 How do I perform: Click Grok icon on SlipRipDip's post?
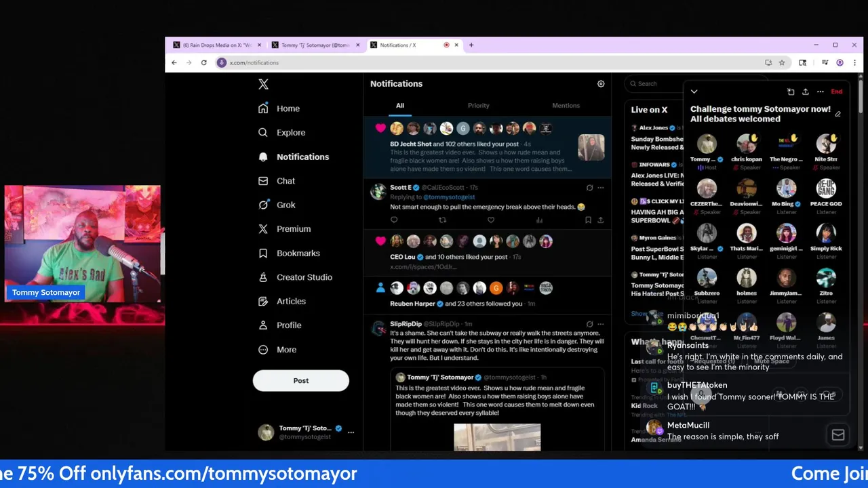[589, 324]
